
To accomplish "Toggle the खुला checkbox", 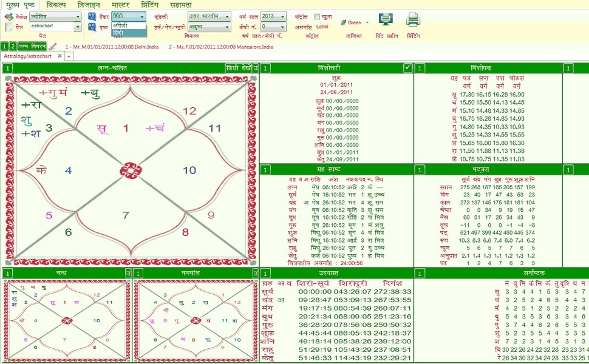I will click(x=316, y=16).
